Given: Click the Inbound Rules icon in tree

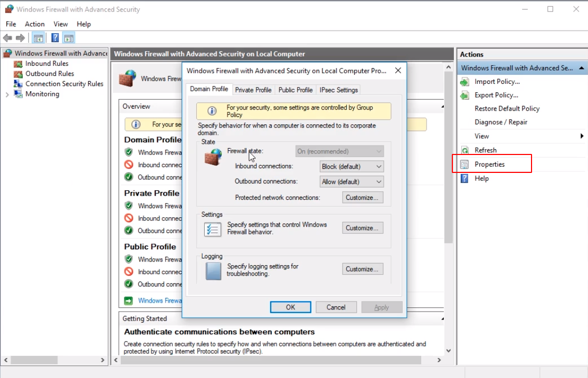Looking at the screenshot, I should (18, 64).
